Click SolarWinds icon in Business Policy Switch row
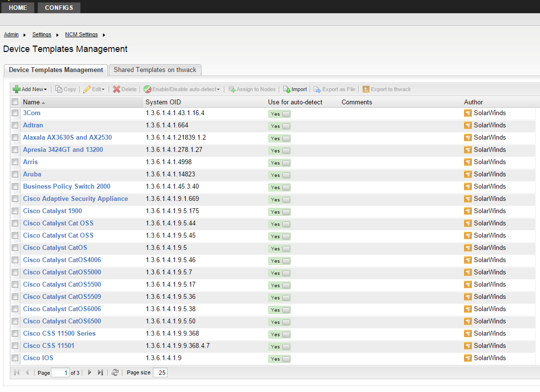Screen dimensions: 540x392 click(x=467, y=187)
